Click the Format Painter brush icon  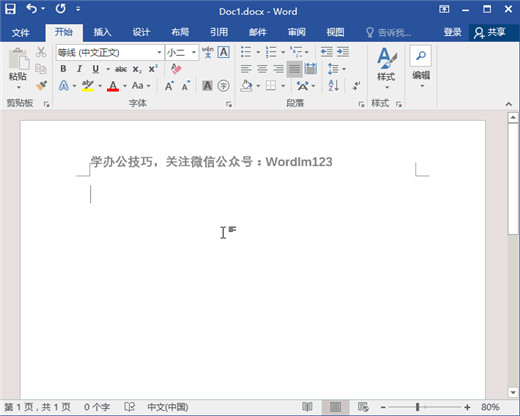pyautogui.click(x=41, y=86)
